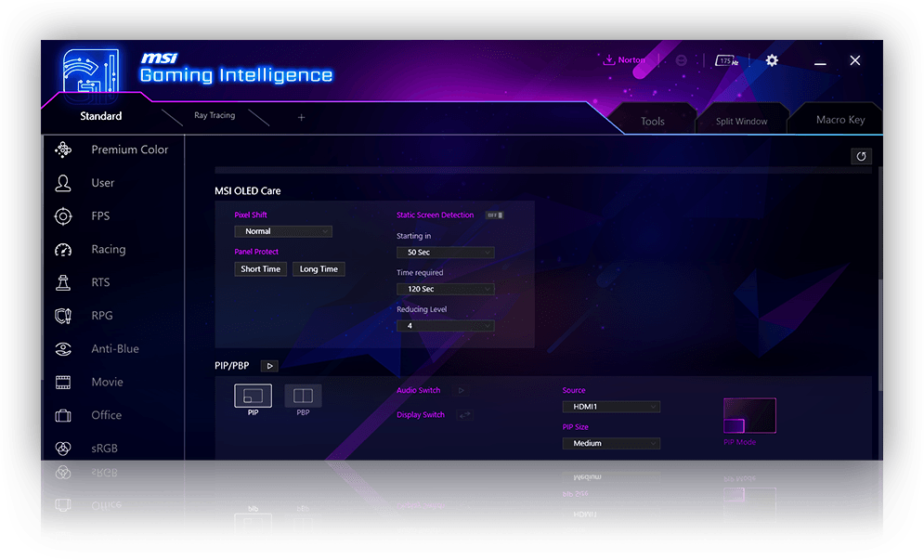Viewport: 924px width, 560px height.
Task: Pick the RPG shield mode icon
Action: [x=63, y=316]
